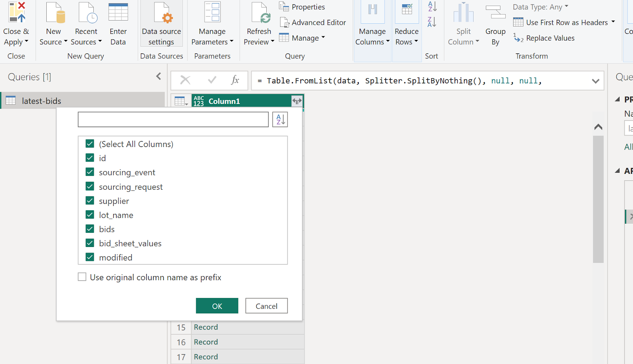This screenshot has width=633, height=364.
Task: Expand the Manage Parameters dropdown
Action: pyautogui.click(x=231, y=41)
